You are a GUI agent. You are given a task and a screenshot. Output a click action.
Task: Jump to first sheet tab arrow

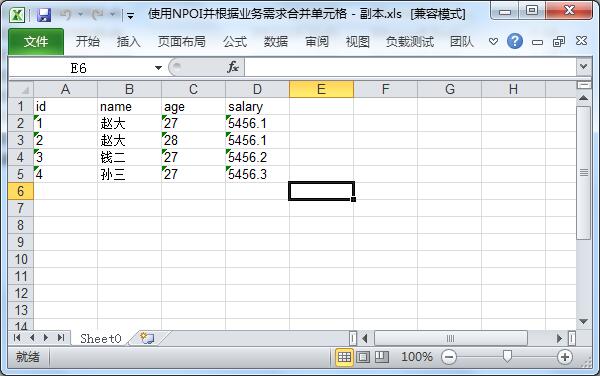tap(17, 338)
